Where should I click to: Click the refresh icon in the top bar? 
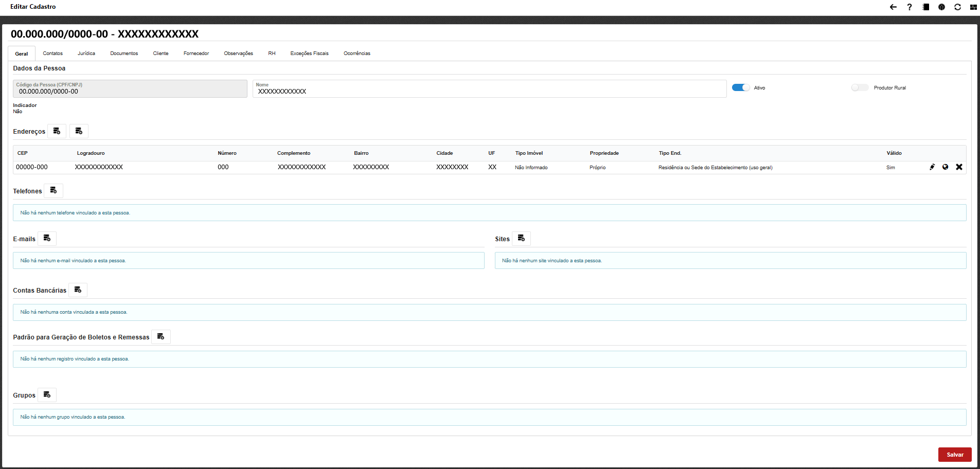(x=957, y=7)
